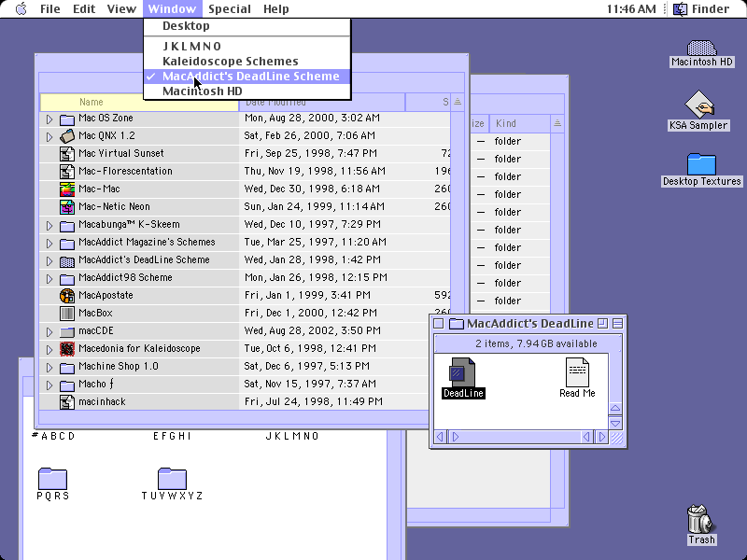Choose J K L M N O in Window menu
The image size is (747, 560).
(x=247, y=46)
